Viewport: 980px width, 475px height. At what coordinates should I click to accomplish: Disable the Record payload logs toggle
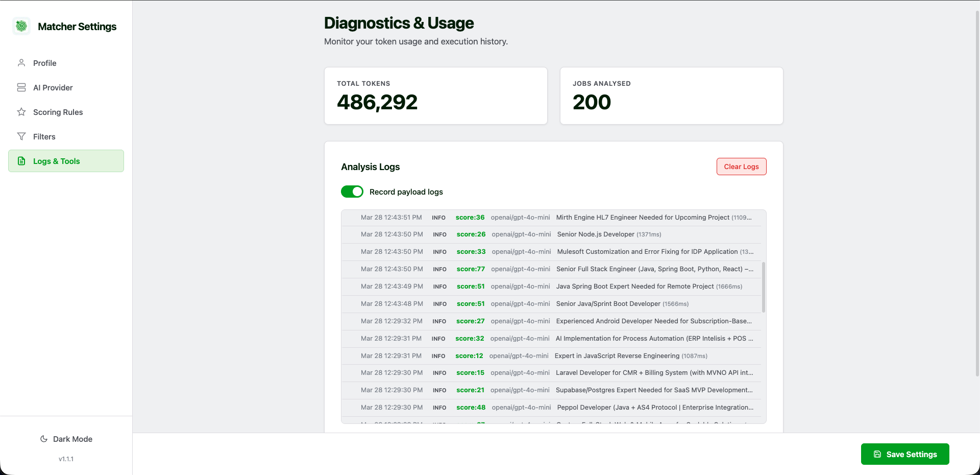click(352, 192)
